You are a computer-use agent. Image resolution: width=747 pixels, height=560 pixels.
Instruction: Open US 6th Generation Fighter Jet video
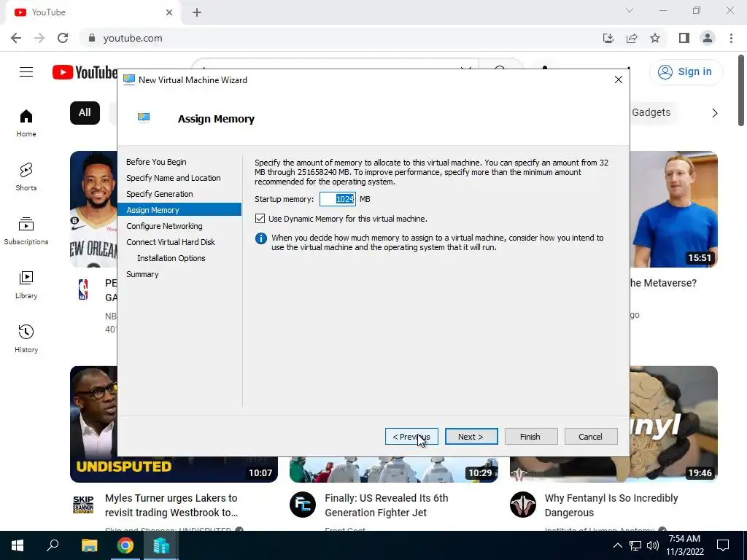click(387, 505)
